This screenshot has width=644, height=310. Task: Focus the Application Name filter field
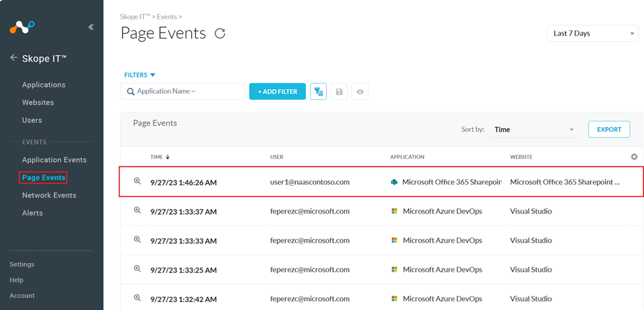(182, 91)
